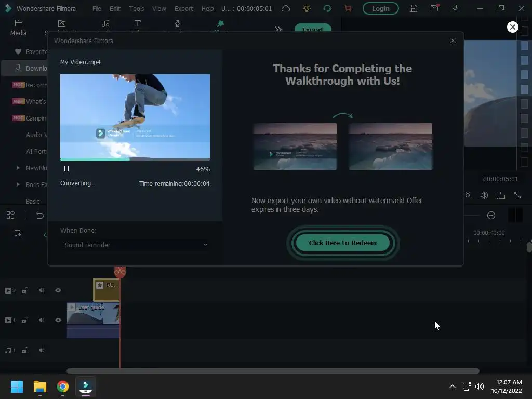Click the system tray volume icon

pos(480,387)
